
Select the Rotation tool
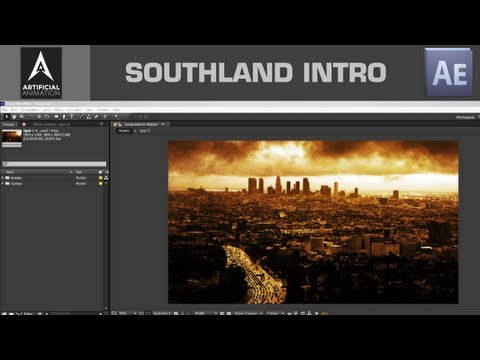(x=31, y=117)
